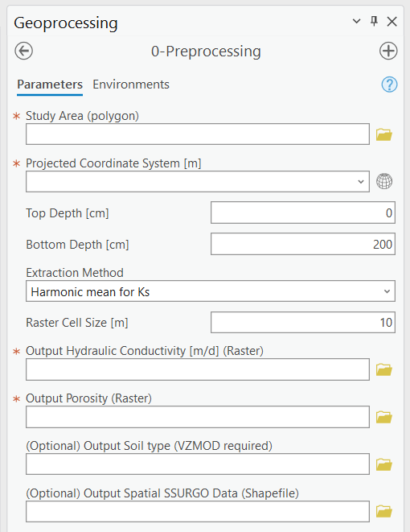Viewport: 410px width, 532px height.
Task: Click the Study Area (polygon) label
Action: (82, 116)
